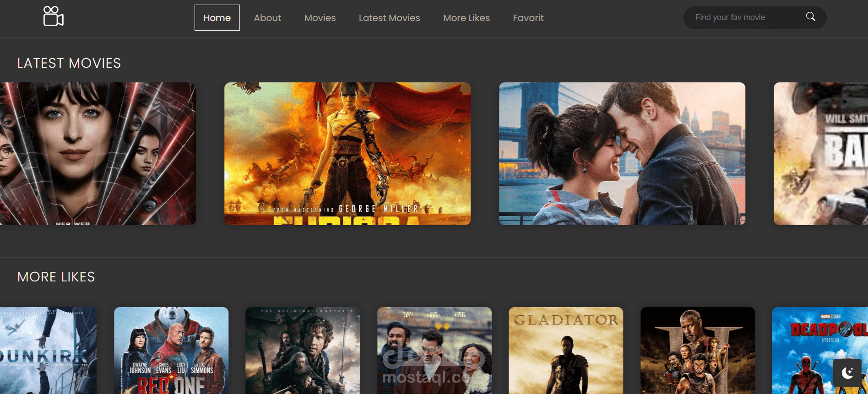Open the Furiosa George Miller poster
Image resolution: width=868 pixels, height=394 pixels.
[x=347, y=154]
